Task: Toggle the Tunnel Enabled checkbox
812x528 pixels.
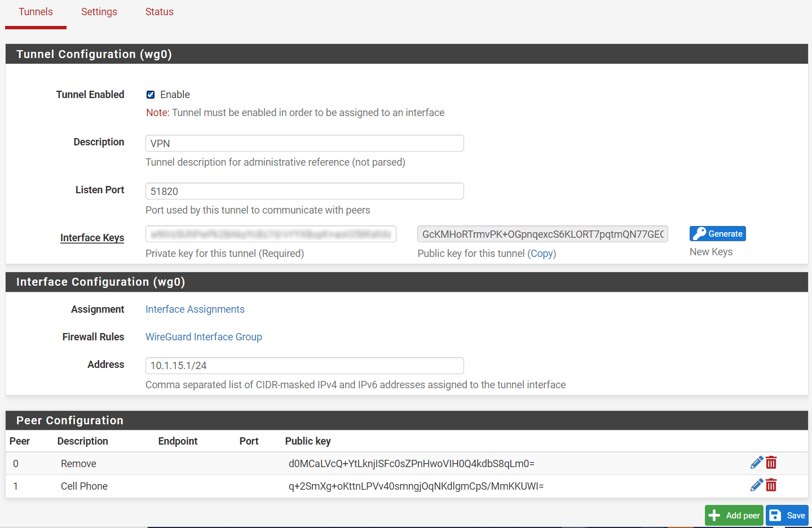Action: click(151, 95)
